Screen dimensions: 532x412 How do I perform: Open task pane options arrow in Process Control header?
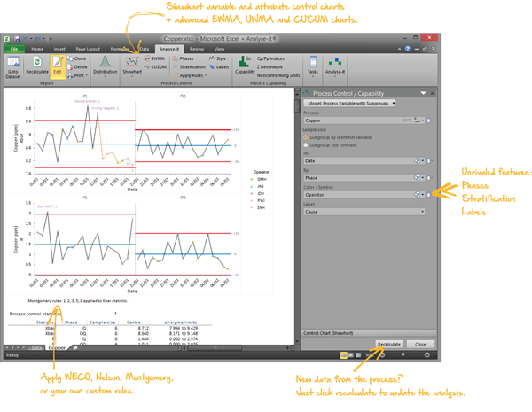424,93
